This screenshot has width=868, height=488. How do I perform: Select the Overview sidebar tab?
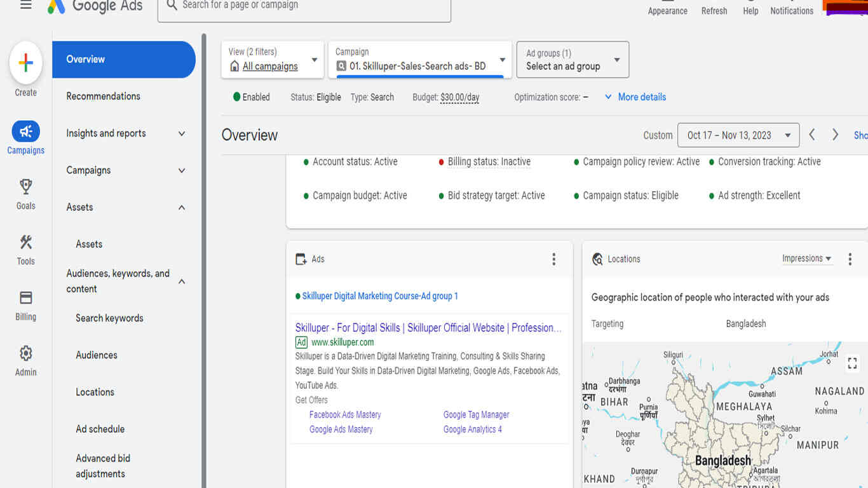point(124,60)
